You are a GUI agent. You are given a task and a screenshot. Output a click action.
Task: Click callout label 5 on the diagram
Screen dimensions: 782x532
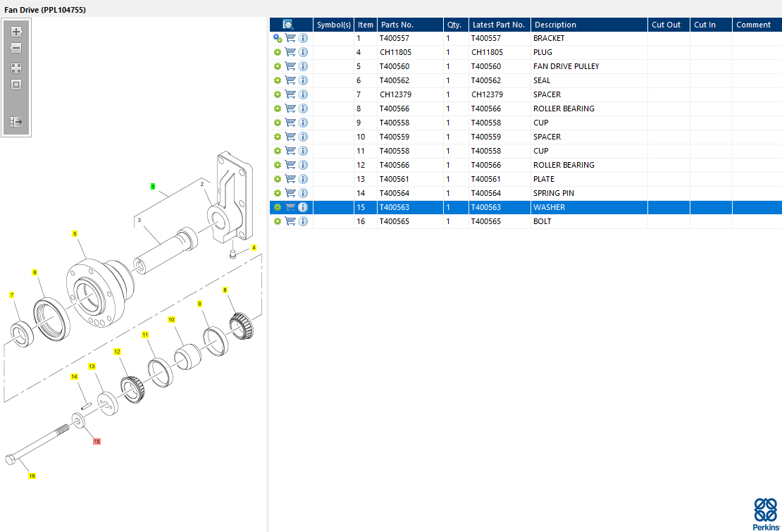[x=75, y=233]
